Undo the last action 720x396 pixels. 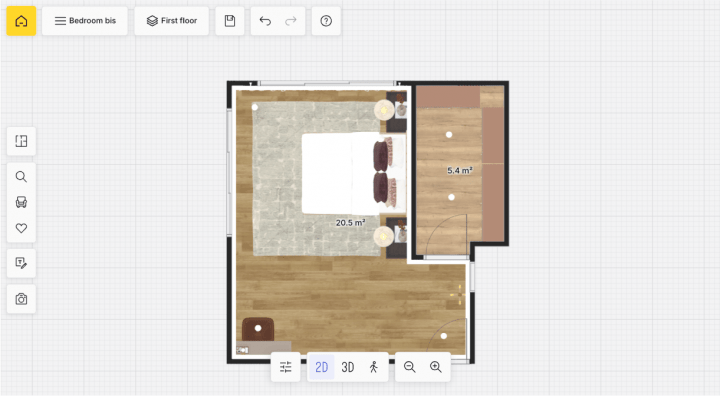(x=265, y=21)
